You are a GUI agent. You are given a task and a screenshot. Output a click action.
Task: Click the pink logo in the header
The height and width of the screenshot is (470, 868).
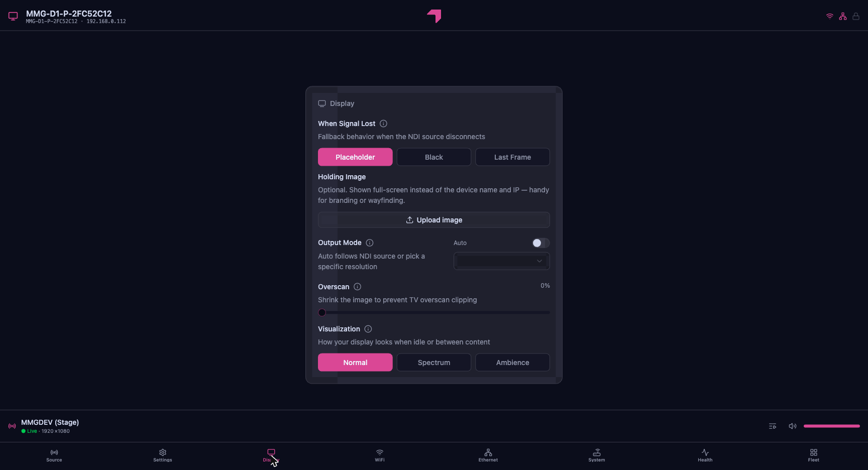[434, 16]
